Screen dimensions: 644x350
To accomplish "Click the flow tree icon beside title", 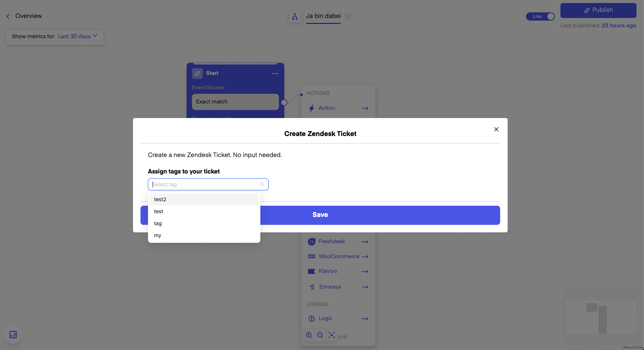I will pyautogui.click(x=295, y=16).
